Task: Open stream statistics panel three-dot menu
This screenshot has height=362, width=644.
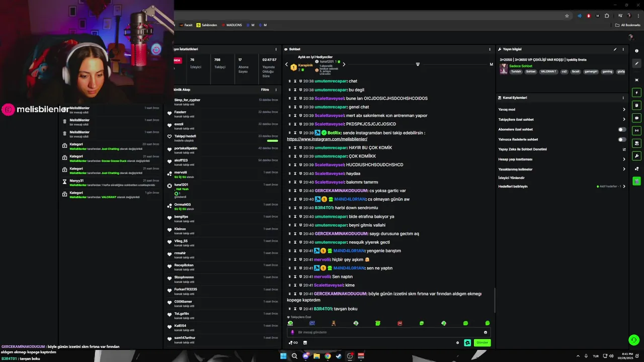Action: [x=276, y=49]
